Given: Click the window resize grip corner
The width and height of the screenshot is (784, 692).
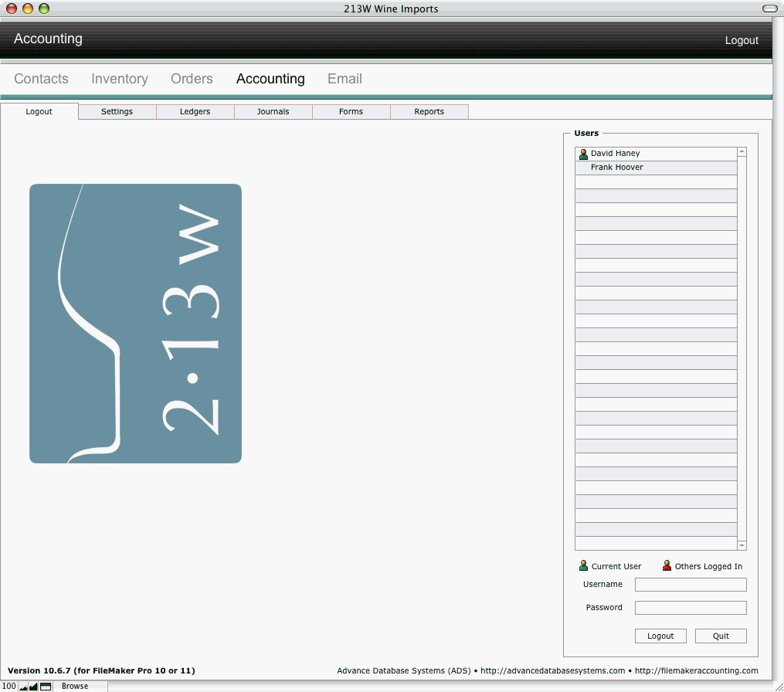Looking at the screenshot, I should click(779, 687).
